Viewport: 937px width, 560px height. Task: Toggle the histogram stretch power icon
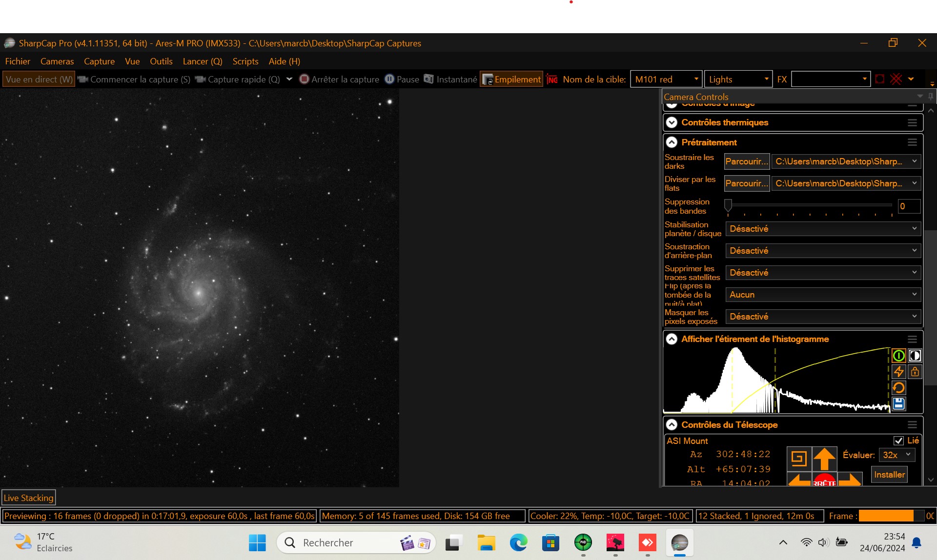(x=899, y=355)
